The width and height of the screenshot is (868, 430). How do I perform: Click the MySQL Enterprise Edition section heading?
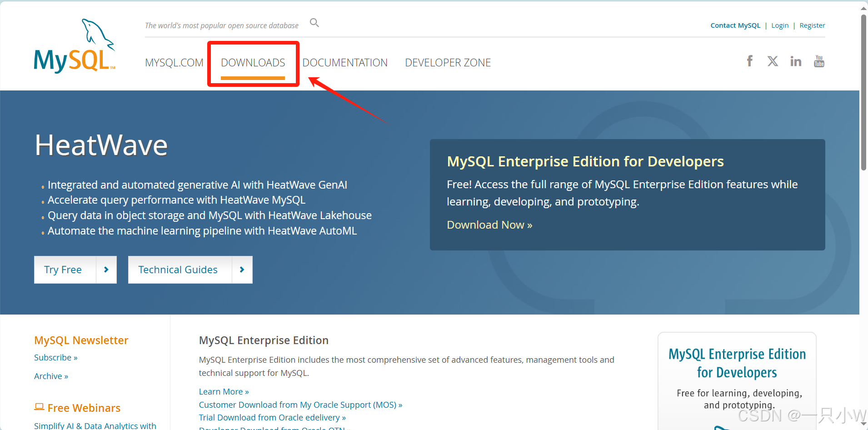click(x=264, y=340)
